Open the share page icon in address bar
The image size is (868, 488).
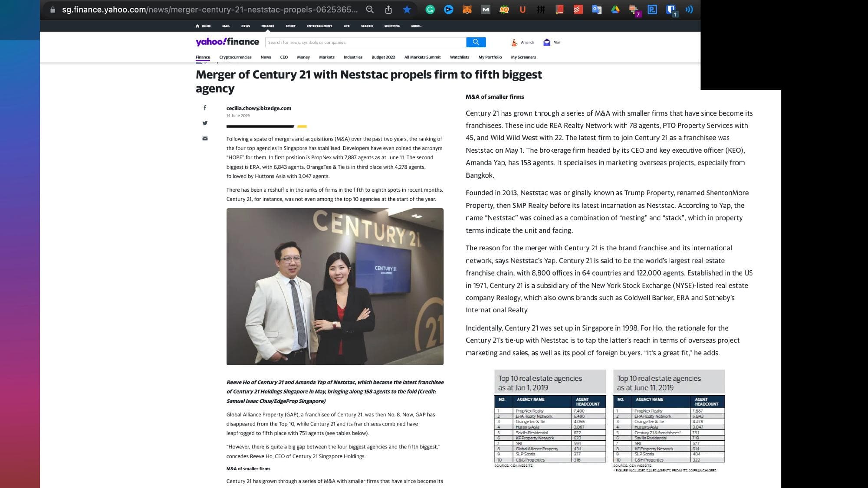point(388,10)
